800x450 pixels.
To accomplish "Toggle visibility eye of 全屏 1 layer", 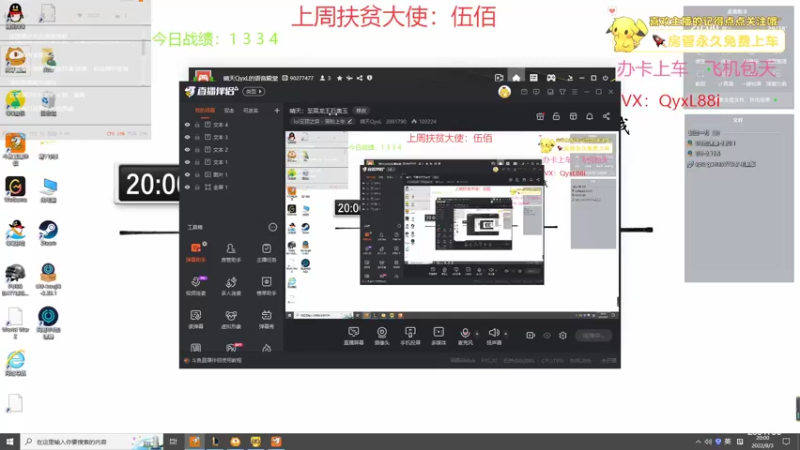I will [187, 187].
